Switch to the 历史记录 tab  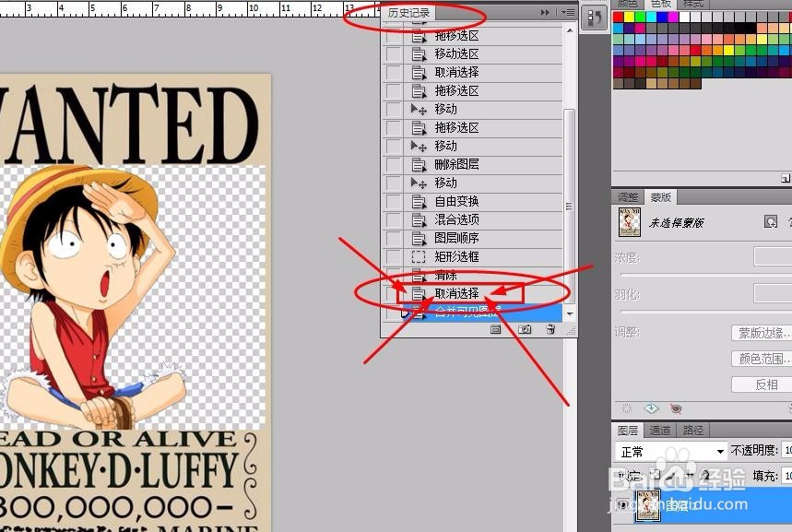point(408,13)
